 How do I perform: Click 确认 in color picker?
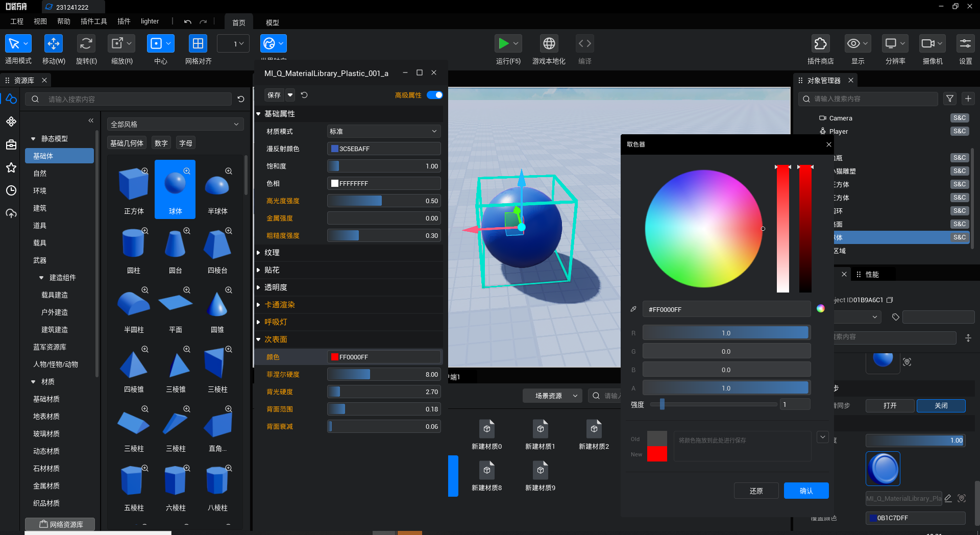806,491
